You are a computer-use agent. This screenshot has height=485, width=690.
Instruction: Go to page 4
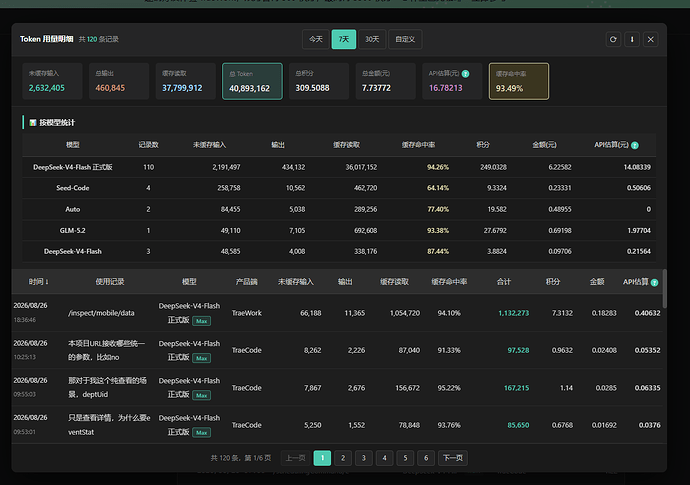pos(384,458)
